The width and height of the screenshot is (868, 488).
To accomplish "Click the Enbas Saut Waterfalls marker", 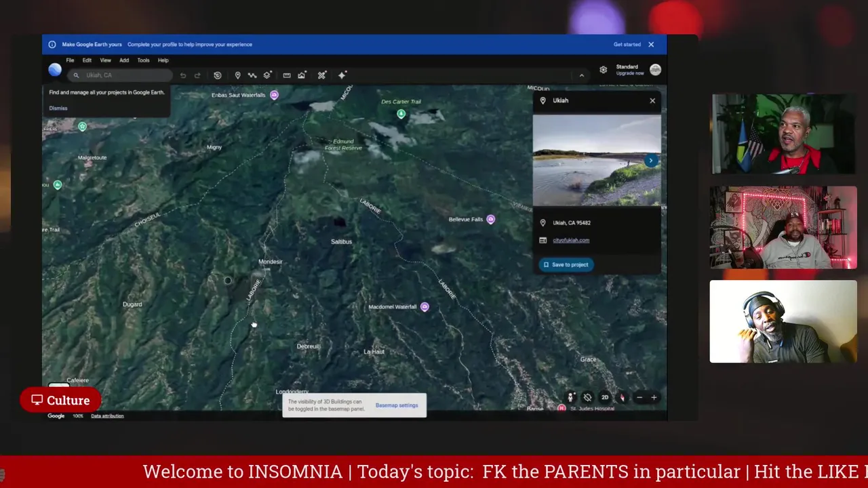I will pos(274,95).
